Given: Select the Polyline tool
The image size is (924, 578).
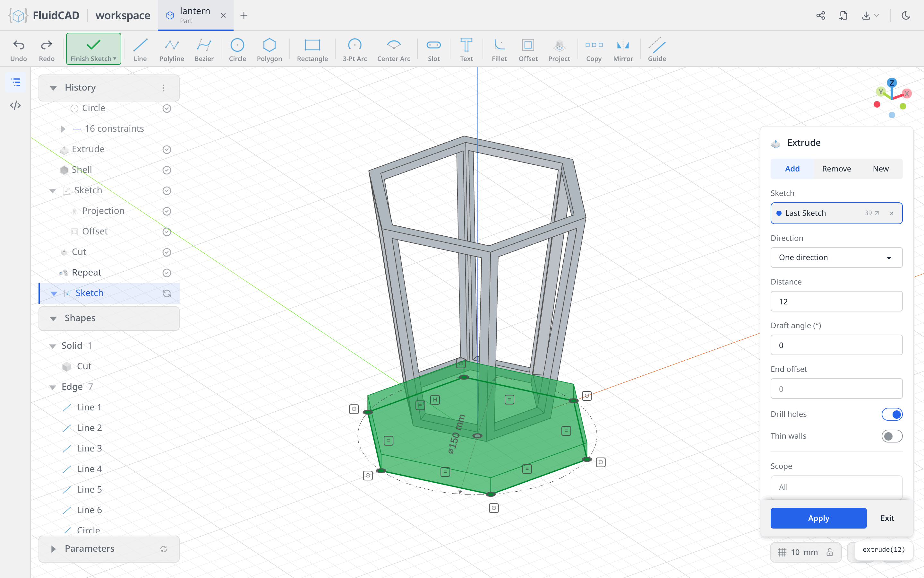Looking at the screenshot, I should [x=172, y=50].
